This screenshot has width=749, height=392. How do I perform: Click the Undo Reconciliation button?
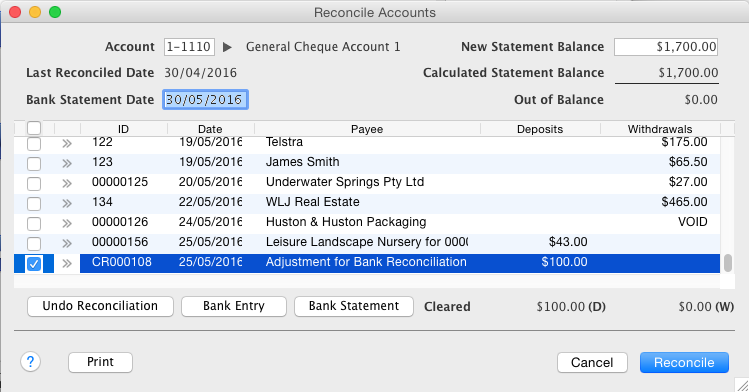(x=100, y=306)
